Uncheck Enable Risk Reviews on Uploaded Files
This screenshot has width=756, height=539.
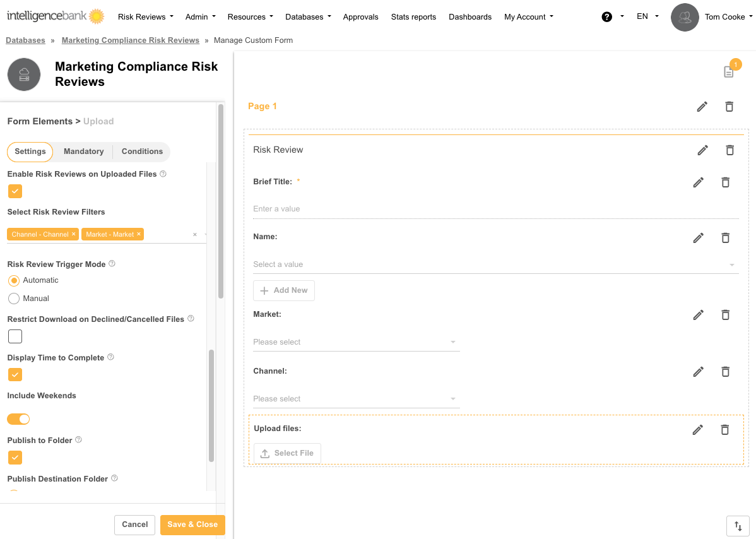(x=15, y=191)
